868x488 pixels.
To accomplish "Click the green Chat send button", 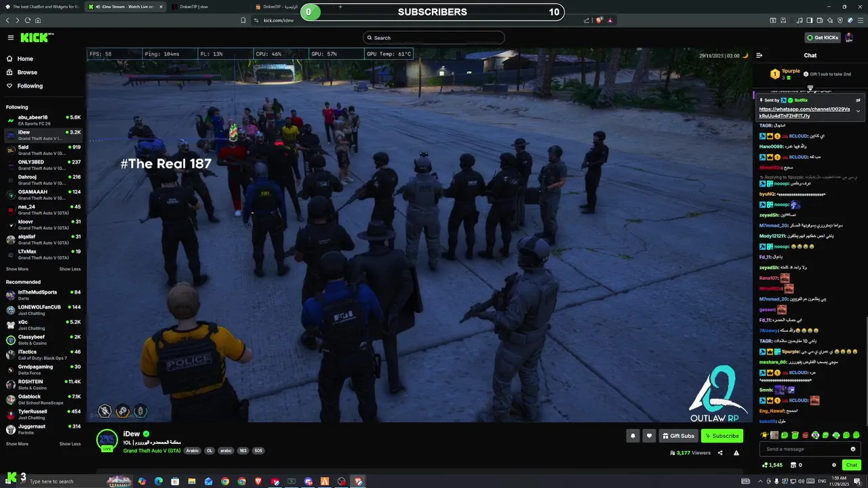I will (851, 465).
